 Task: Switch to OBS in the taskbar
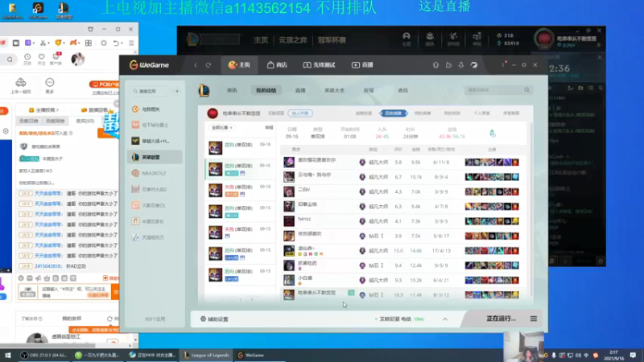point(44,356)
